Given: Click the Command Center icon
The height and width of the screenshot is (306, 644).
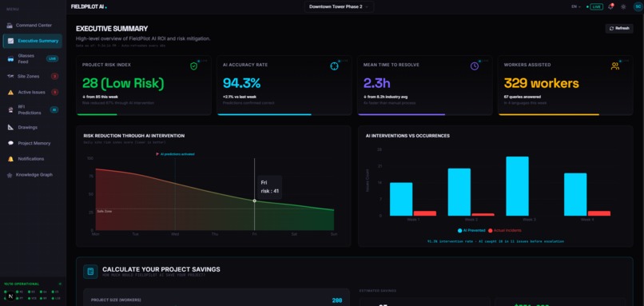Looking at the screenshot, I should tap(10, 26).
